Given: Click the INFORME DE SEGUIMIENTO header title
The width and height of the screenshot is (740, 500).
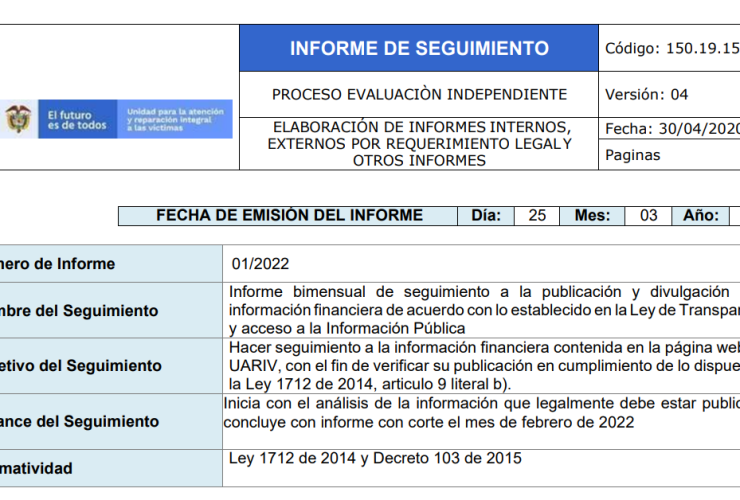Looking at the screenshot, I should click(419, 48).
